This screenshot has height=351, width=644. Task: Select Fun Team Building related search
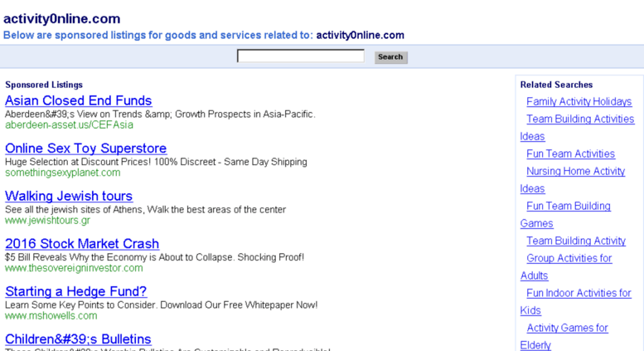[x=568, y=207]
